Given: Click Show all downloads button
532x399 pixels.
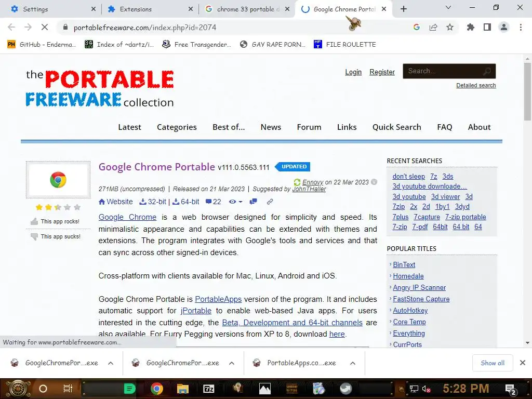Looking at the screenshot, I should (x=493, y=363).
